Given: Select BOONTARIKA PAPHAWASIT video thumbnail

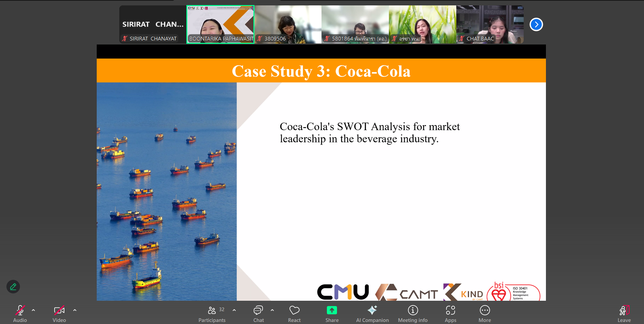Looking at the screenshot, I should (220, 24).
